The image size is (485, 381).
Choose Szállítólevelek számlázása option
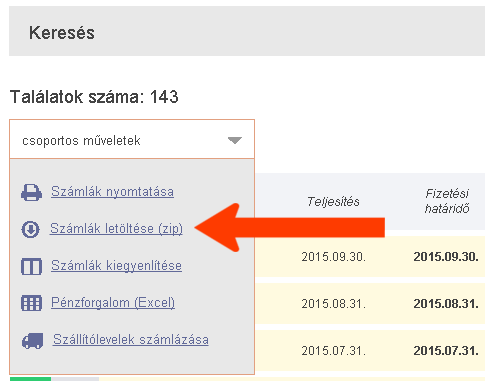point(131,340)
